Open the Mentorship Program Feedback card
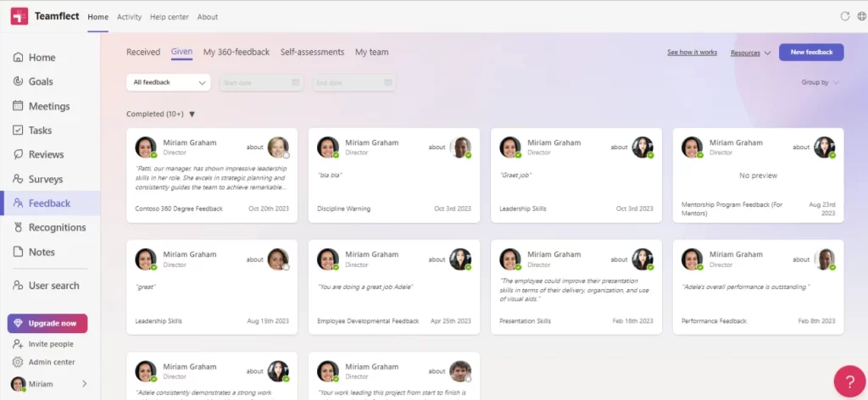Image resolution: width=868 pixels, height=400 pixels. (759, 175)
